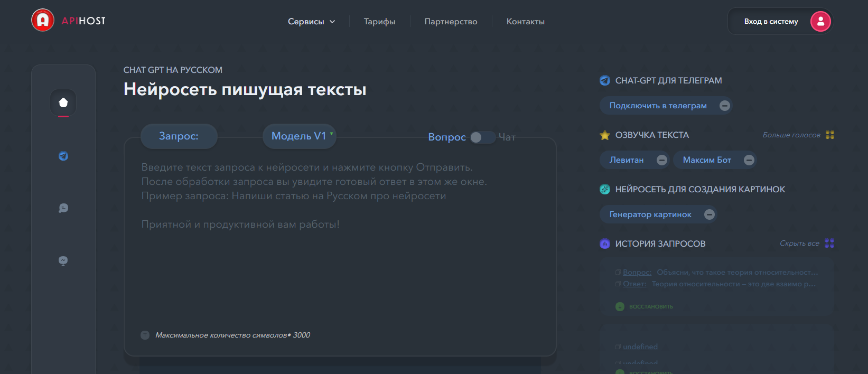Screen dimensions: 868x374
Task: Toggle the purple grid icon beside Скрыть все
Action: (829, 244)
